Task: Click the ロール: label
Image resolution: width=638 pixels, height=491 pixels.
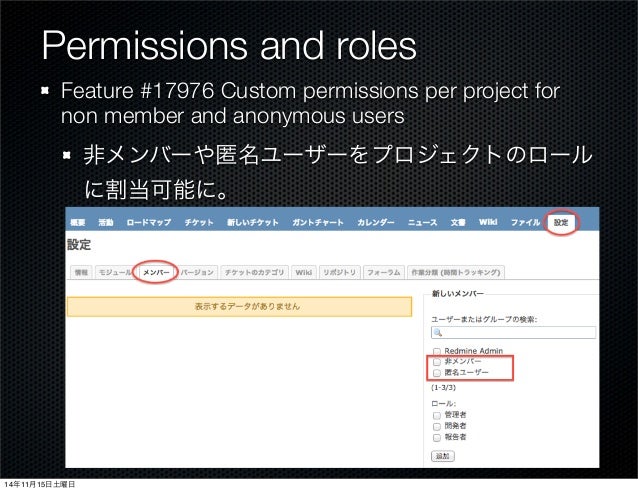Action: (x=444, y=404)
